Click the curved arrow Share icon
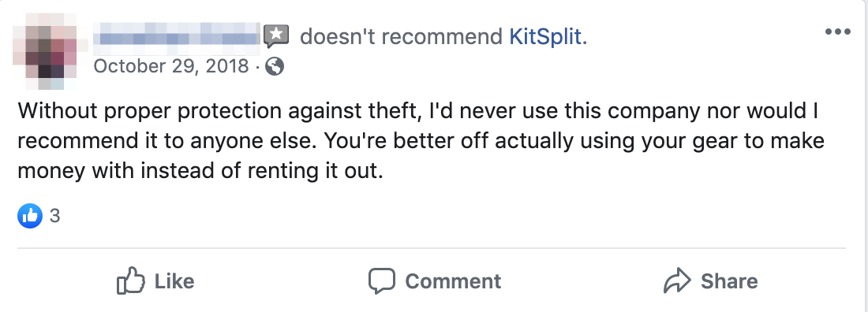This screenshot has width=868, height=312. click(678, 280)
